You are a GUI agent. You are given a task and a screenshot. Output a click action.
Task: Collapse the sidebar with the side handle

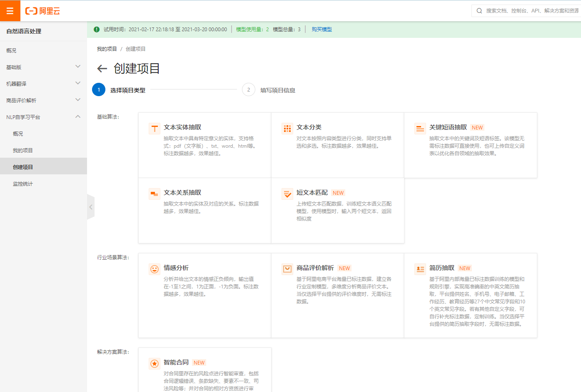coord(91,207)
